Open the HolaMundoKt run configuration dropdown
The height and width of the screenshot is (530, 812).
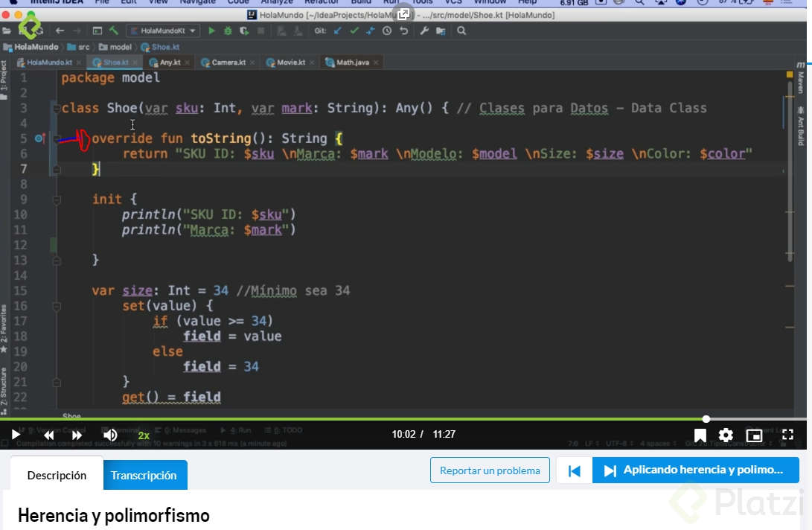tap(162, 31)
